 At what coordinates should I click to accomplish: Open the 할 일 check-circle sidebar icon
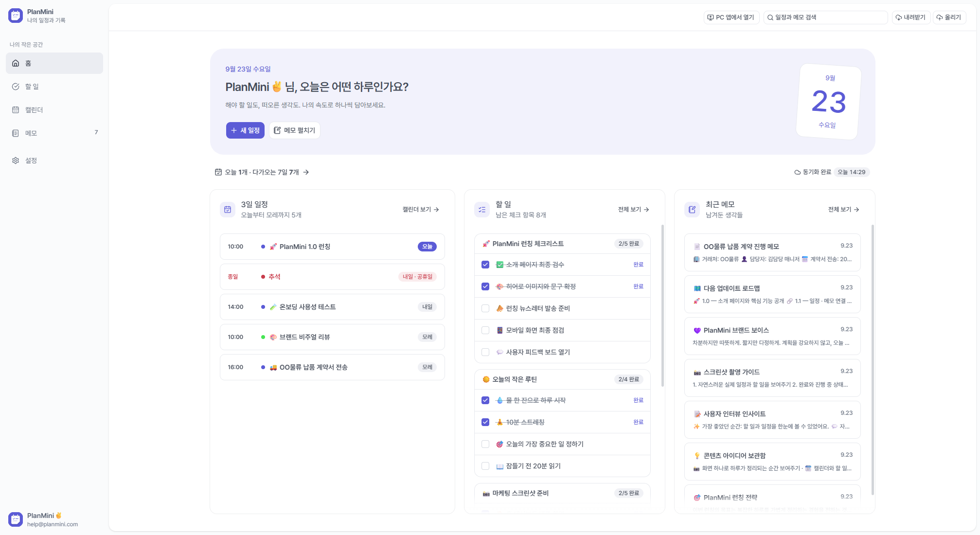[16, 87]
